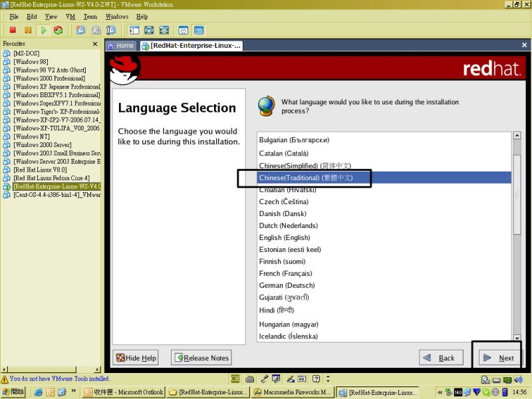Click the VMware Tools warning message
This screenshot has height=399, width=532.
[59, 378]
